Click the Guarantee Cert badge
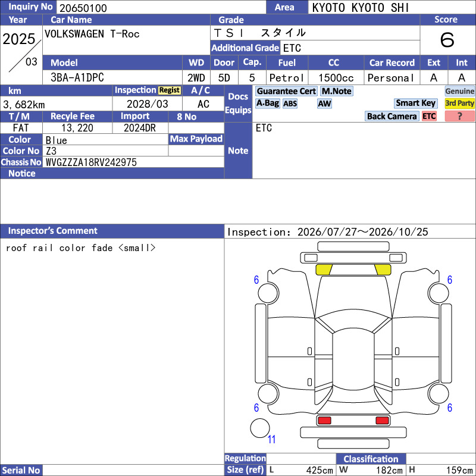 286,91
